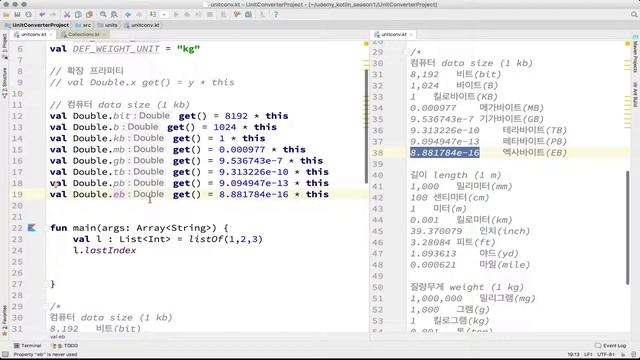Click the Settings wrench icon

(x=237, y=14)
